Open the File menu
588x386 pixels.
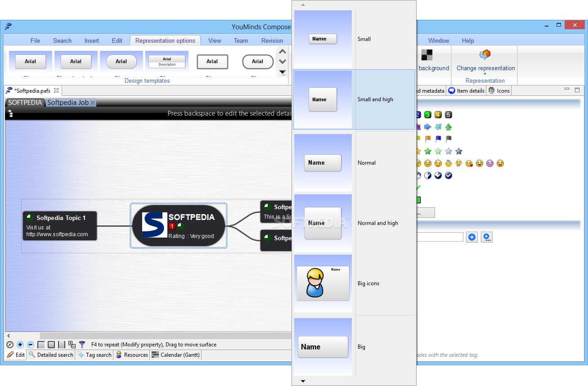click(x=35, y=40)
